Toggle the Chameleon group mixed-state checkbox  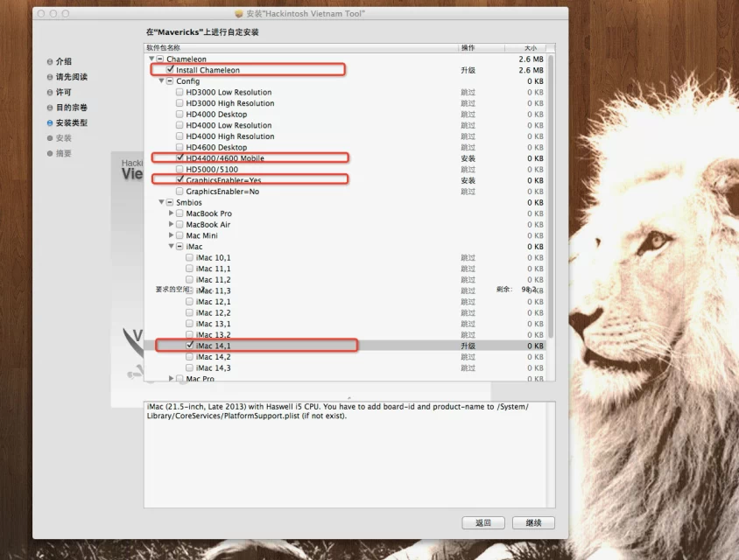point(160,59)
